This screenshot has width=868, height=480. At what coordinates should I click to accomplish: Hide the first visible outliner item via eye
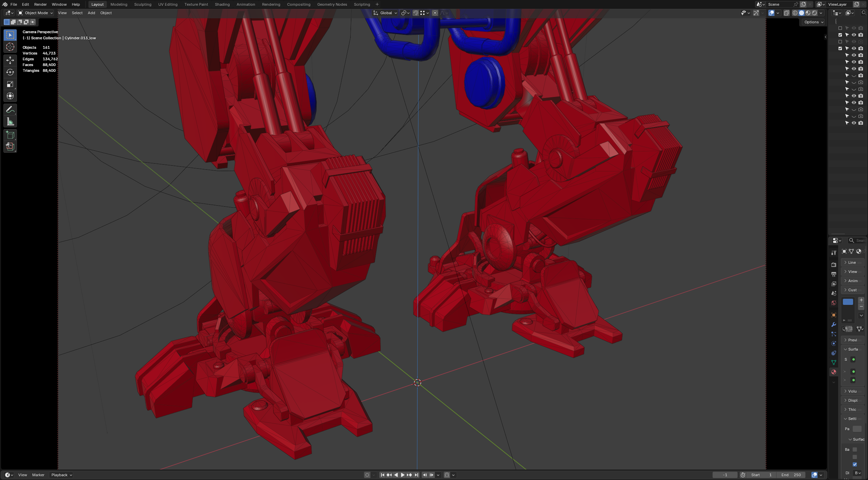854,35
